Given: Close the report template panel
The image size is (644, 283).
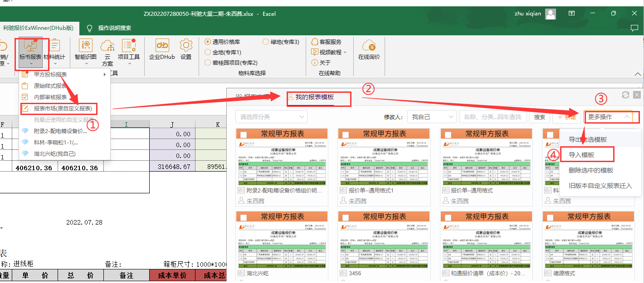Looking at the screenshot, I should pyautogui.click(x=637, y=95).
